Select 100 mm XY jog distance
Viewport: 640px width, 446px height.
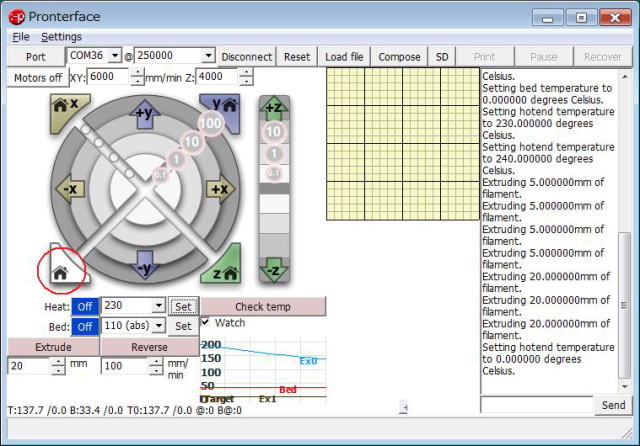[211, 123]
